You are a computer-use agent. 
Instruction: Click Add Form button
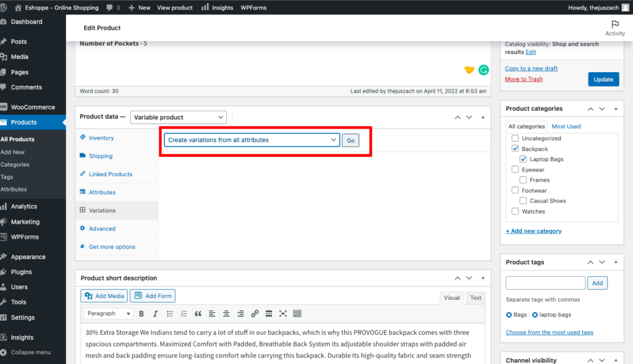[x=153, y=296]
